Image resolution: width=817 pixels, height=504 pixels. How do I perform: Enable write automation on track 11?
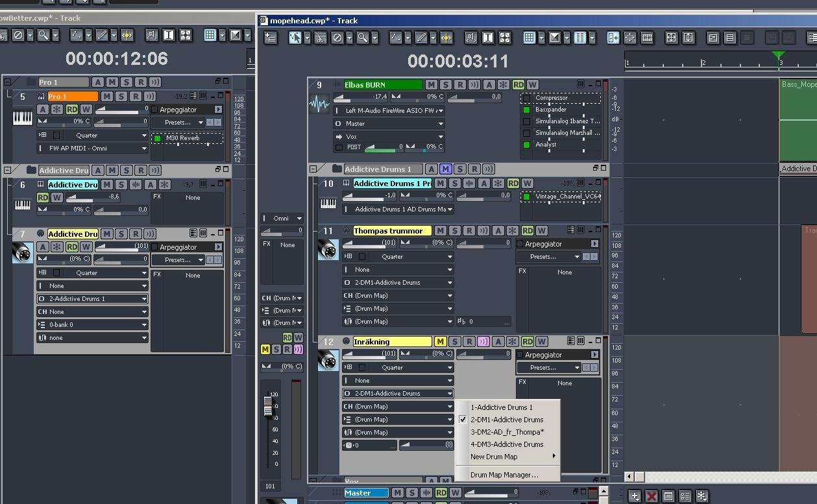pos(541,230)
